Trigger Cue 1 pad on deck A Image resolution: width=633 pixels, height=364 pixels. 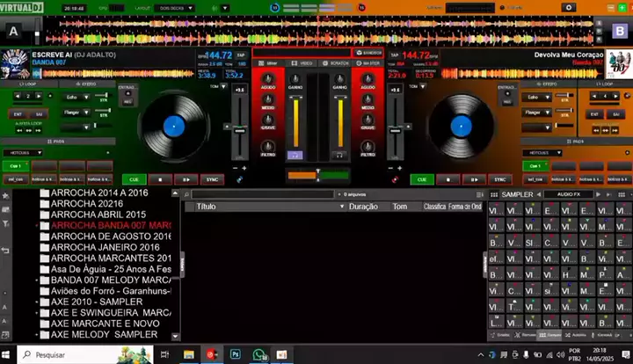coord(15,166)
